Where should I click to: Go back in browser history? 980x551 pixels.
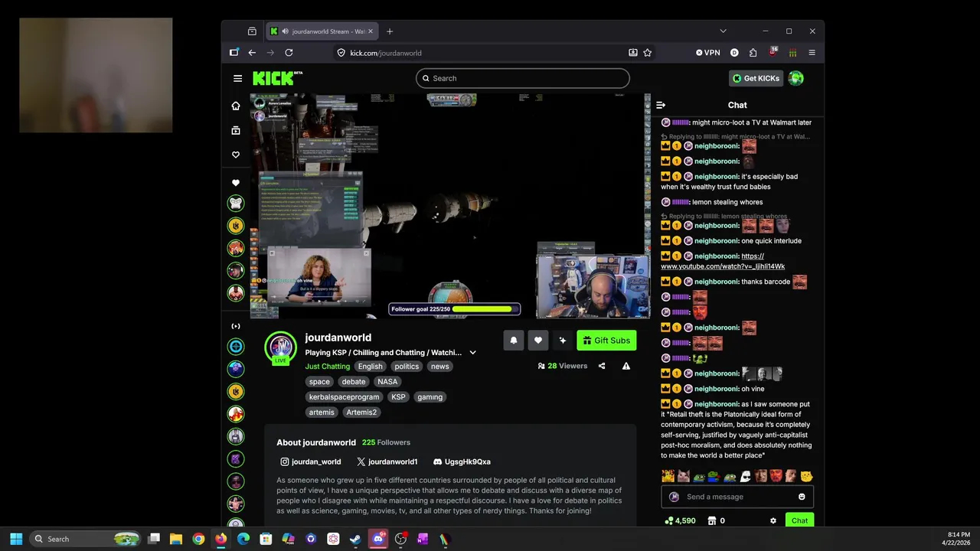[x=252, y=53]
